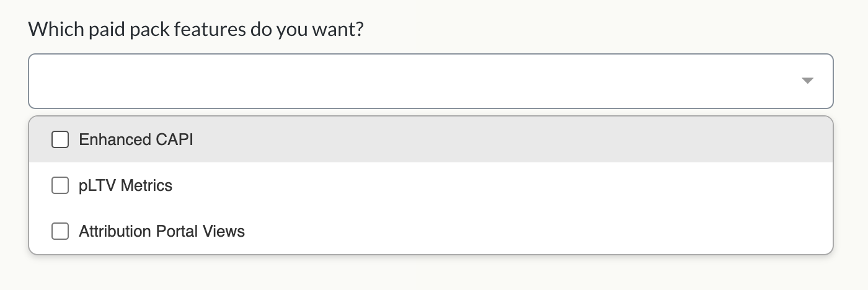Pick the "Attribution Portal Views" option text
The image size is (868, 290).
pos(162,231)
